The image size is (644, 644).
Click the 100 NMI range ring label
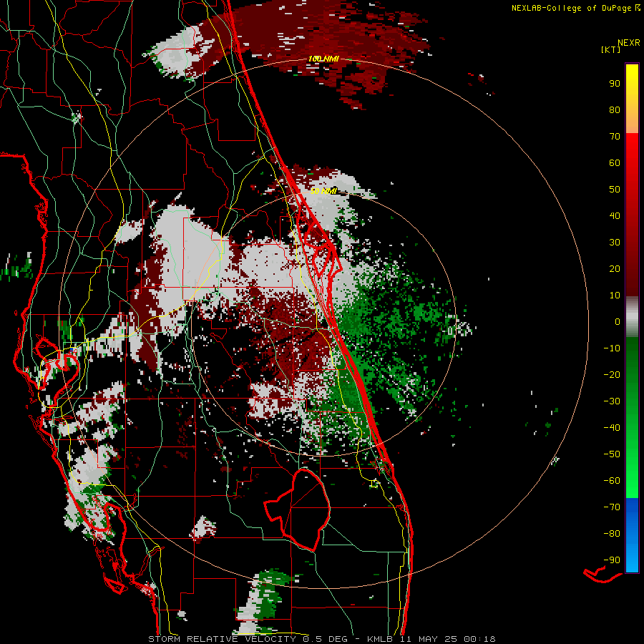pyautogui.click(x=323, y=59)
